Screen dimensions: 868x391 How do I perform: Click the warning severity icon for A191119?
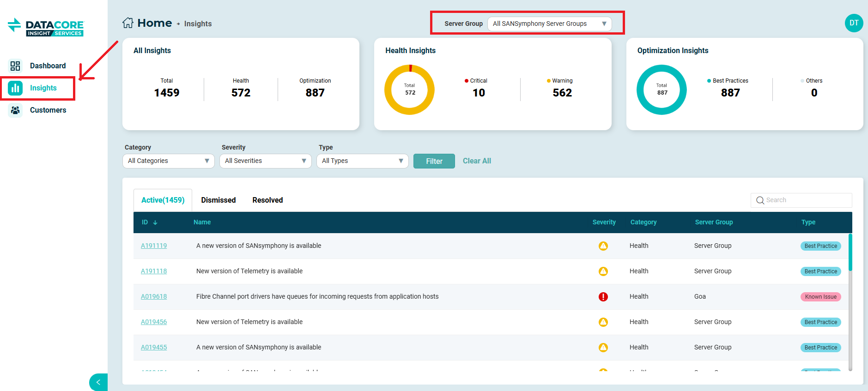click(603, 246)
